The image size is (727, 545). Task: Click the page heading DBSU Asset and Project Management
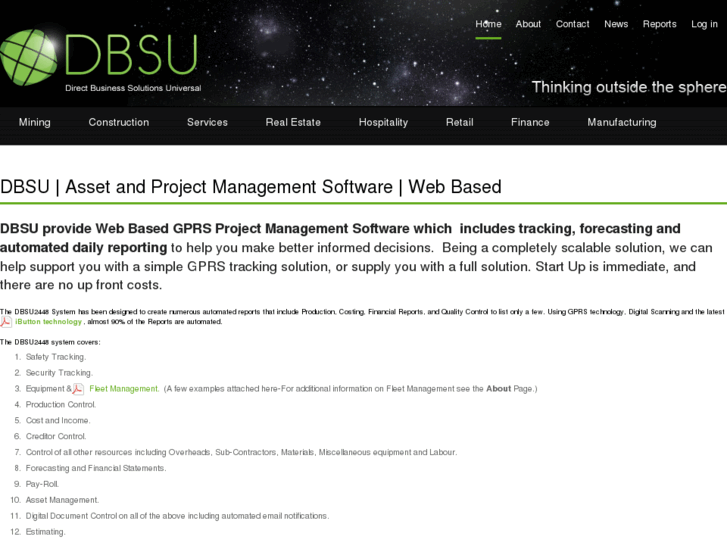[x=251, y=187]
